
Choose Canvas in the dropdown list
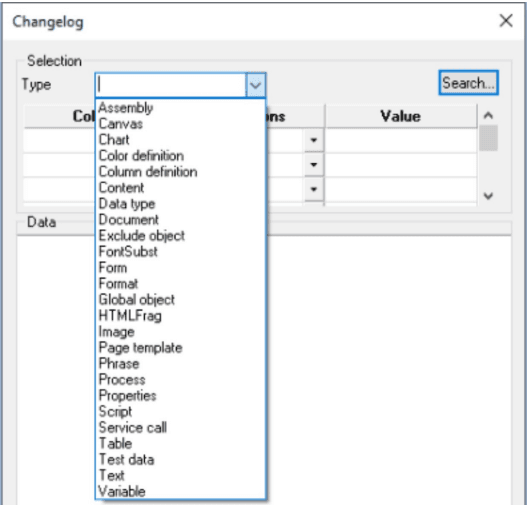point(181,124)
